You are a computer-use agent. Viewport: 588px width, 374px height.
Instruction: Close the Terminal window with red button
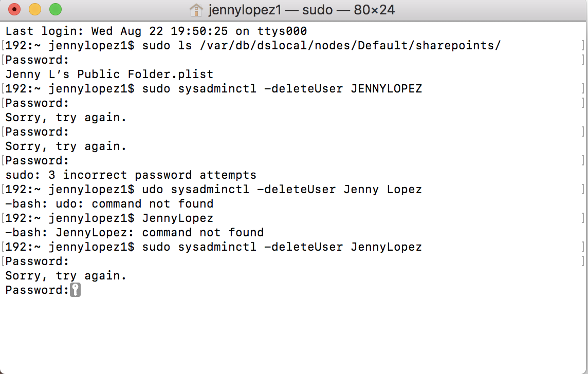(x=14, y=9)
